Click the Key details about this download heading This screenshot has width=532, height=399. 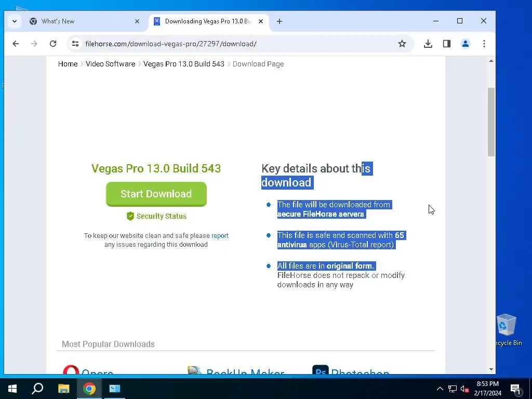tap(317, 176)
